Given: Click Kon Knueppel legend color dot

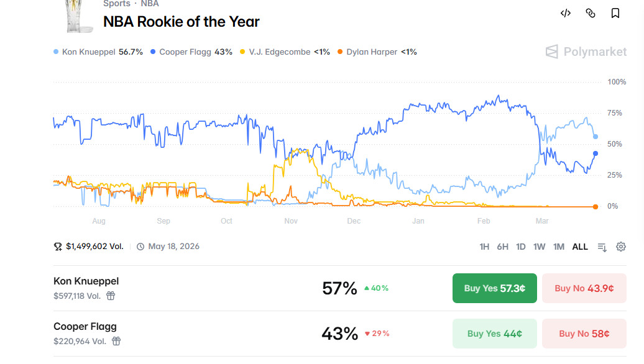Looking at the screenshot, I should [57, 52].
